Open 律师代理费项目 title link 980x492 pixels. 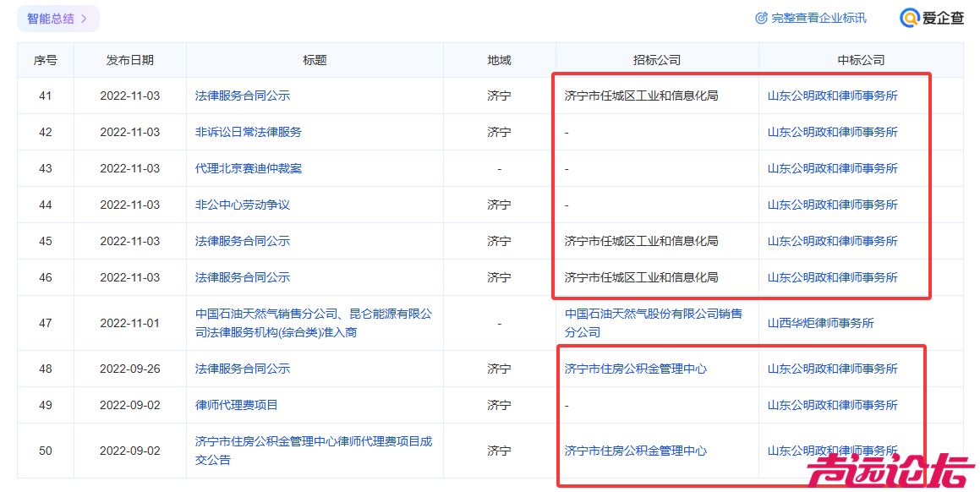pyautogui.click(x=236, y=405)
